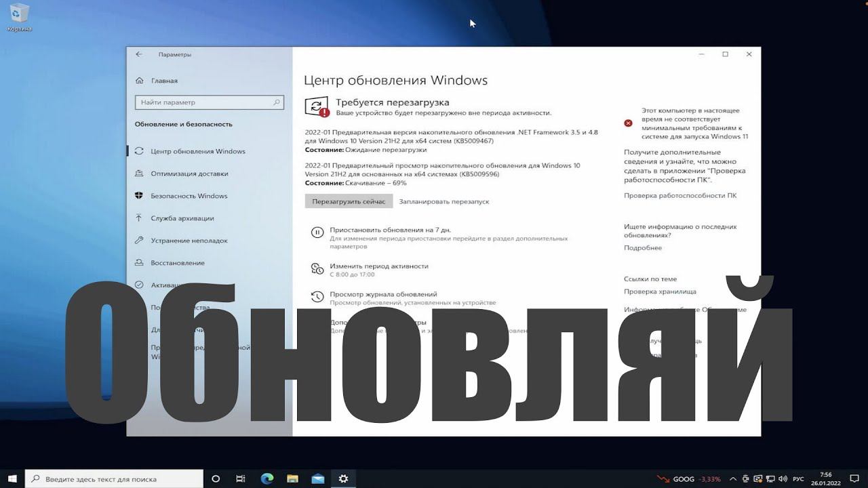Click the taskbar search box
The width and height of the screenshot is (868, 488).
pos(114,479)
